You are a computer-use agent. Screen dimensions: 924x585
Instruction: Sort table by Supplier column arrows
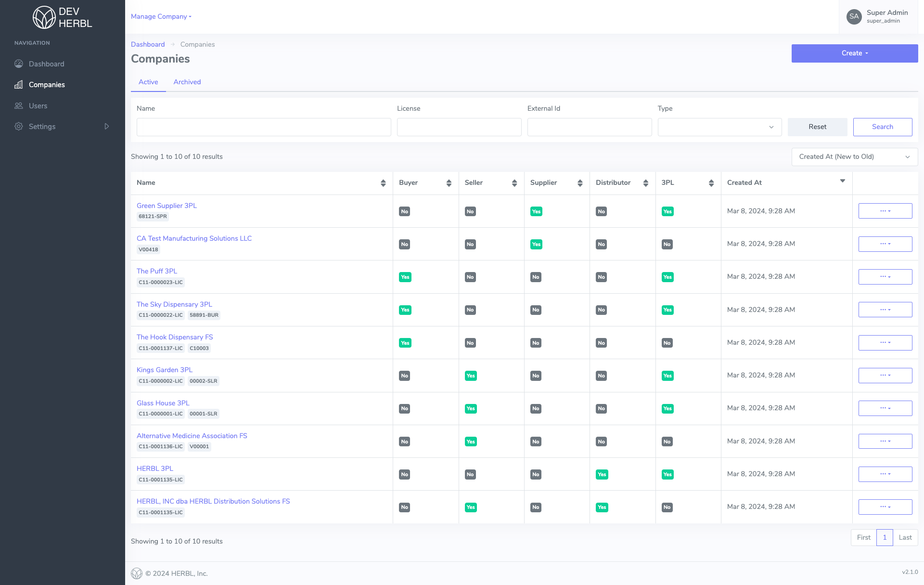[x=580, y=183]
